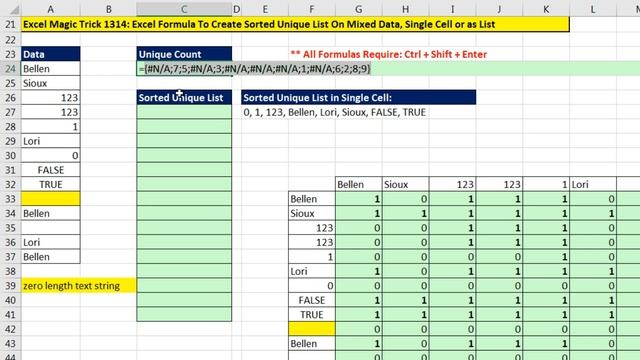Click the red 'All Formulas Require: Ctrl + Shift + Enter' note

(389, 54)
